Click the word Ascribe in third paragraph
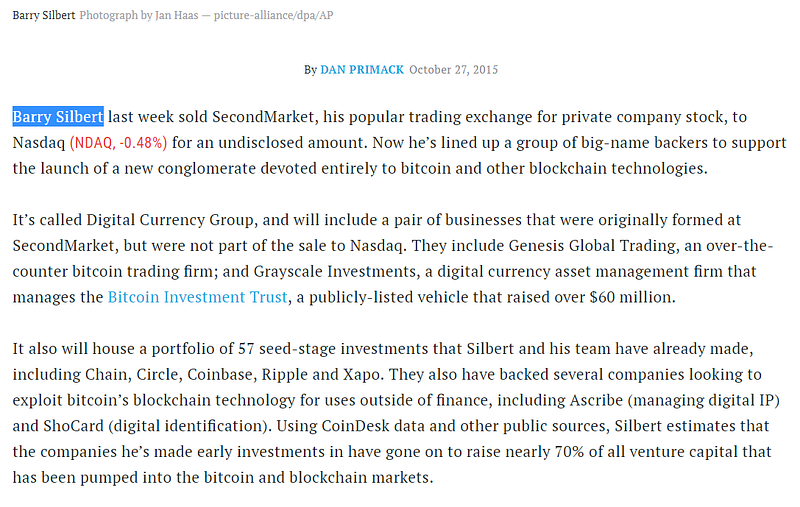 pyautogui.click(x=596, y=400)
